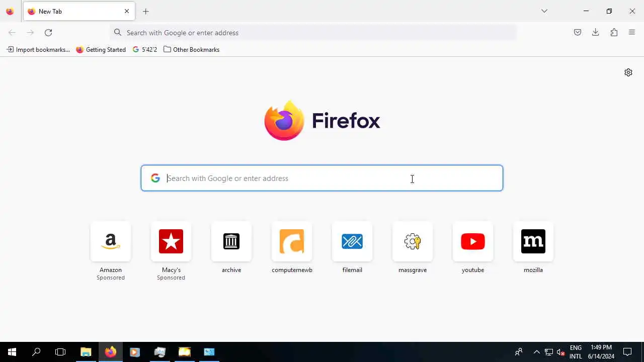The width and height of the screenshot is (644, 362).
Task: Focus the top address bar
Action: 313,33
